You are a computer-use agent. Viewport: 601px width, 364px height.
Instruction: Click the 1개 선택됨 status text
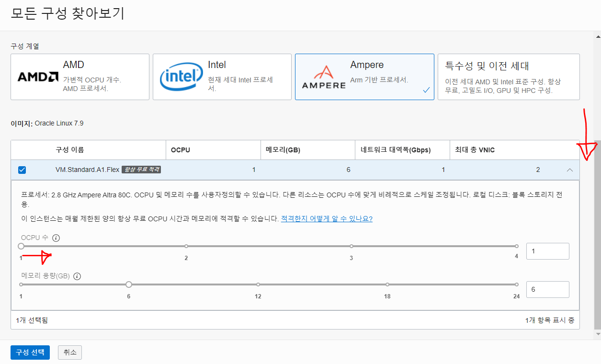click(x=32, y=320)
